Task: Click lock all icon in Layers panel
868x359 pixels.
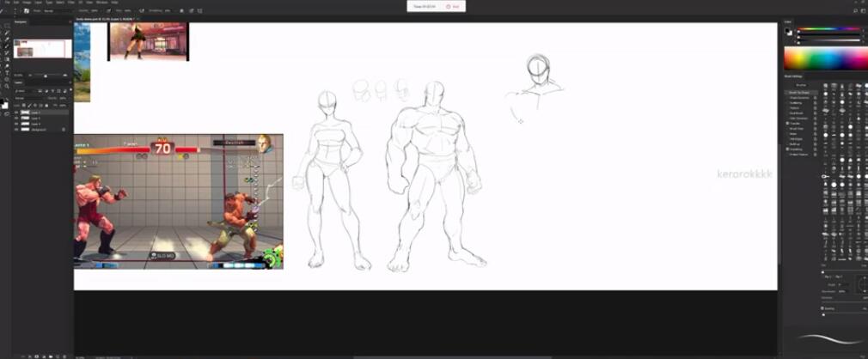Action: point(46,106)
